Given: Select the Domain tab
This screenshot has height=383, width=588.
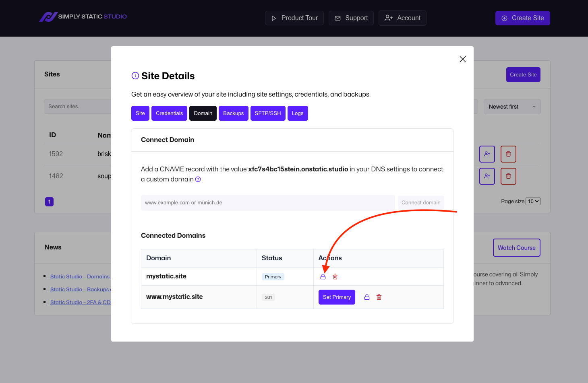Looking at the screenshot, I should point(203,113).
